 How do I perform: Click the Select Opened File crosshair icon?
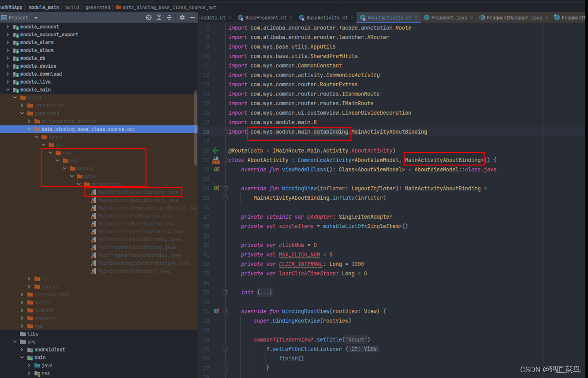pos(148,18)
